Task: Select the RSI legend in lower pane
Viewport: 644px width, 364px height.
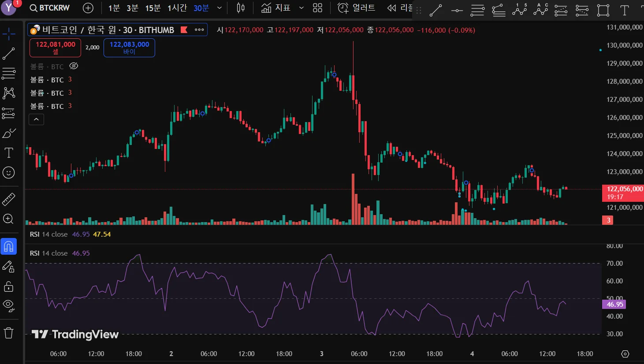Action: pyautogui.click(x=60, y=253)
